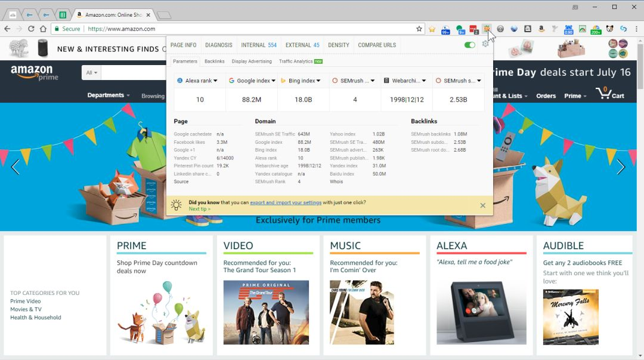The height and width of the screenshot is (360, 644).
Task: Switch to Backlinks sub-tab
Action: tap(215, 61)
